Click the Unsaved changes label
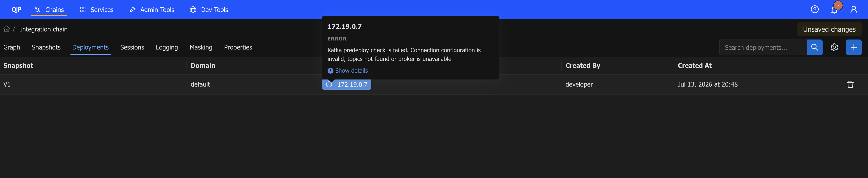This screenshot has height=178, width=868. tap(829, 29)
